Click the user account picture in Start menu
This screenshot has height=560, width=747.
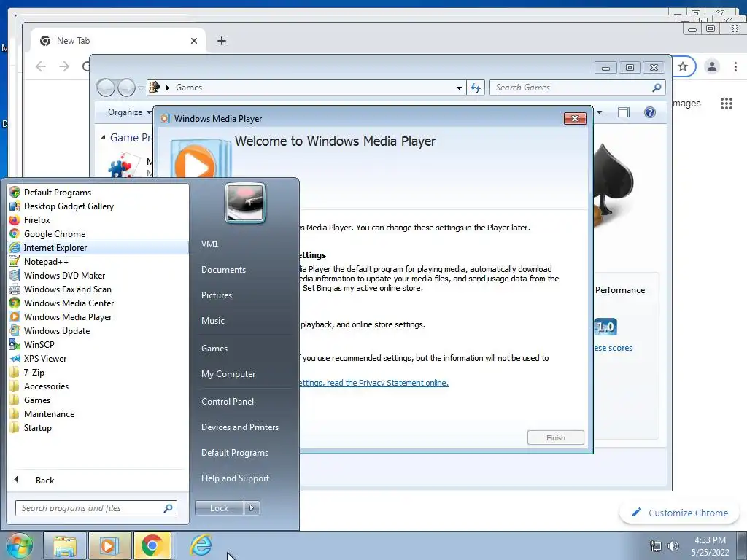[245, 203]
